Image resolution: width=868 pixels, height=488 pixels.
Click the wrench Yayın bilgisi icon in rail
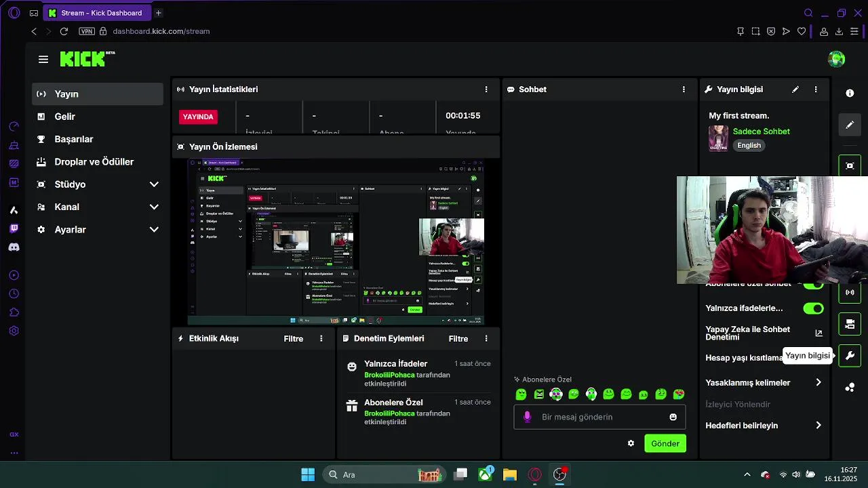[850, 355]
